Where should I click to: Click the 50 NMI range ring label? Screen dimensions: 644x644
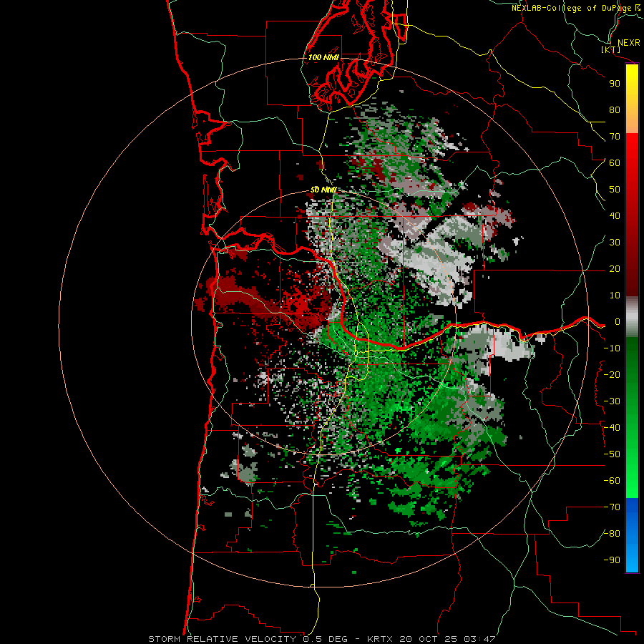[x=323, y=190]
